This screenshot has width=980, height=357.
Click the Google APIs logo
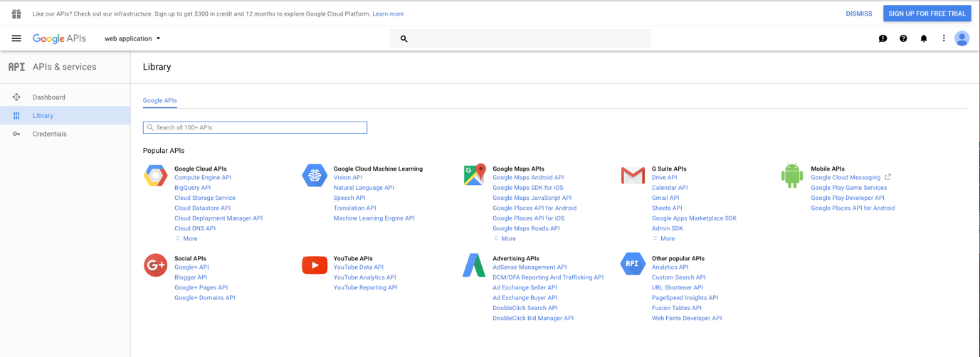59,38
